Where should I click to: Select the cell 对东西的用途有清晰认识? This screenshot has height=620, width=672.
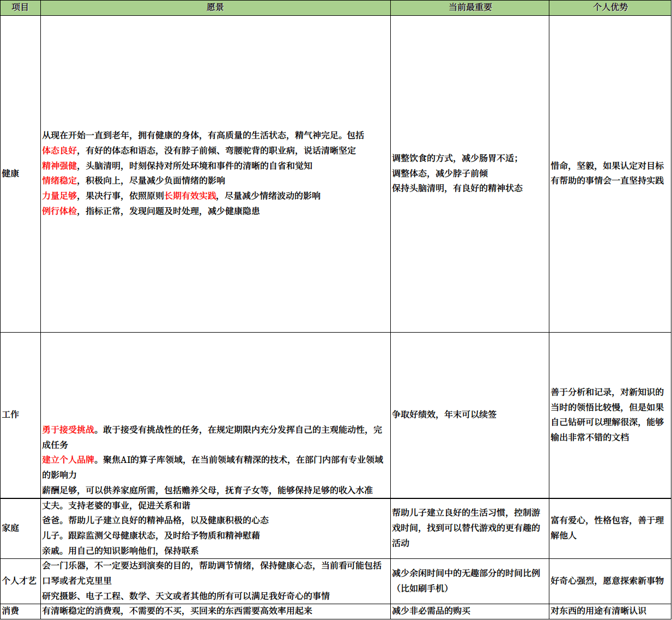pyautogui.click(x=610, y=611)
